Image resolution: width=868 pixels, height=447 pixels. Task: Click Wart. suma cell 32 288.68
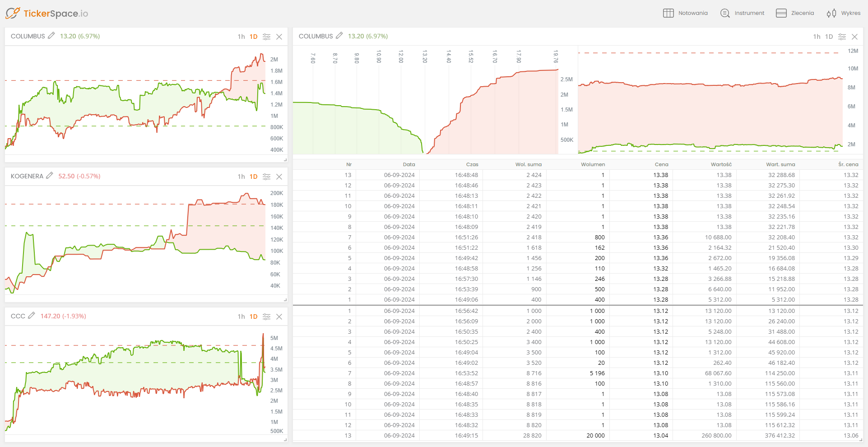click(782, 175)
